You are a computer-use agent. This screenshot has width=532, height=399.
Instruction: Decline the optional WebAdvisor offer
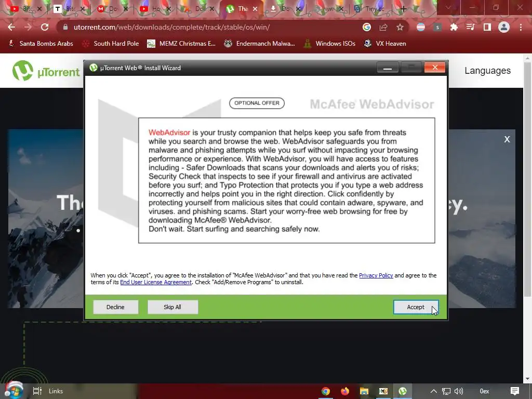pyautogui.click(x=115, y=307)
